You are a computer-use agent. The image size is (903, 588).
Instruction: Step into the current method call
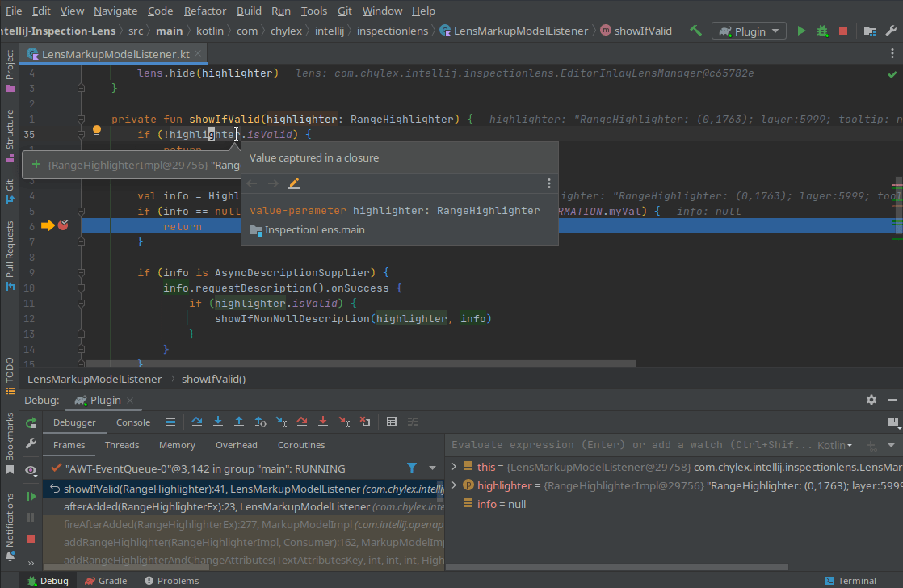pos(217,422)
